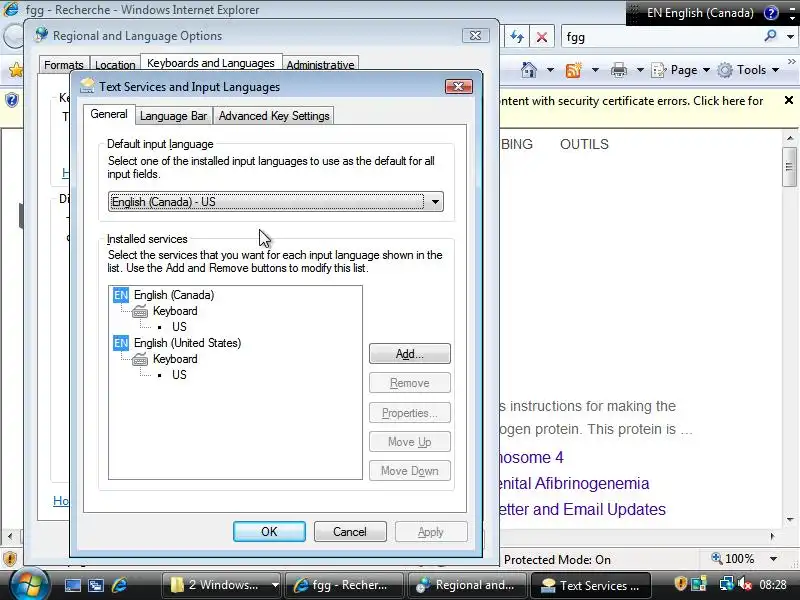
Task: Switch to the Language Bar tab
Action: pos(173,116)
